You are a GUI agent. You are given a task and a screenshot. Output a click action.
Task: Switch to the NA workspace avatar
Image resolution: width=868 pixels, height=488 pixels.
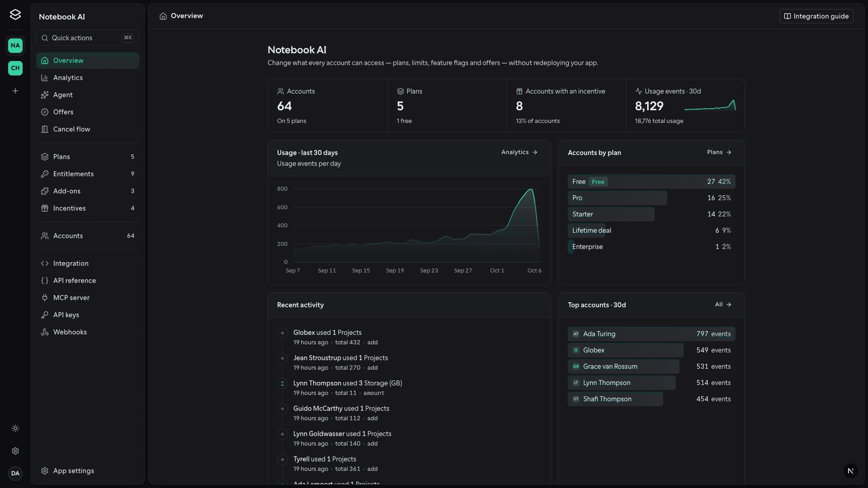(15, 46)
